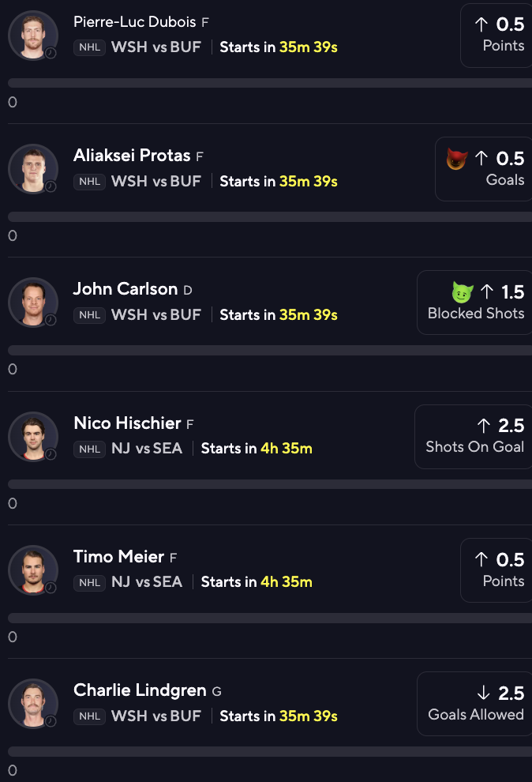The width and height of the screenshot is (532, 782).
Task: Click Aliaksei Protas player photo
Action: (33, 168)
